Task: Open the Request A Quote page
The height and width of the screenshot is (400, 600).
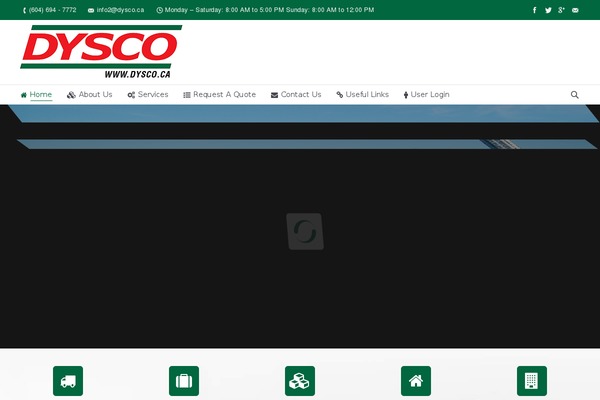Action: coord(219,95)
